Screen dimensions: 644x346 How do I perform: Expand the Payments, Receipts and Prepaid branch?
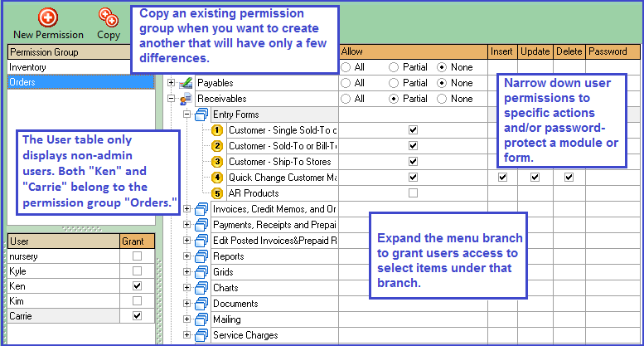186,224
